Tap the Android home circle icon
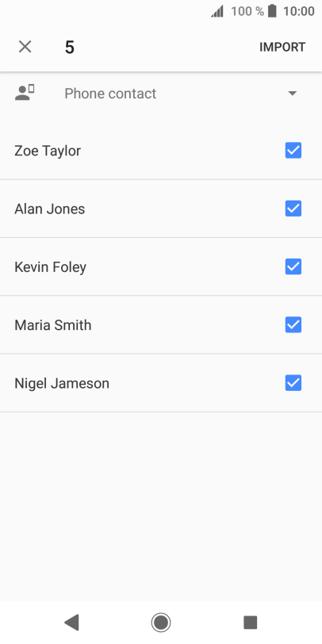This screenshot has height=644, width=322. pos(161,623)
